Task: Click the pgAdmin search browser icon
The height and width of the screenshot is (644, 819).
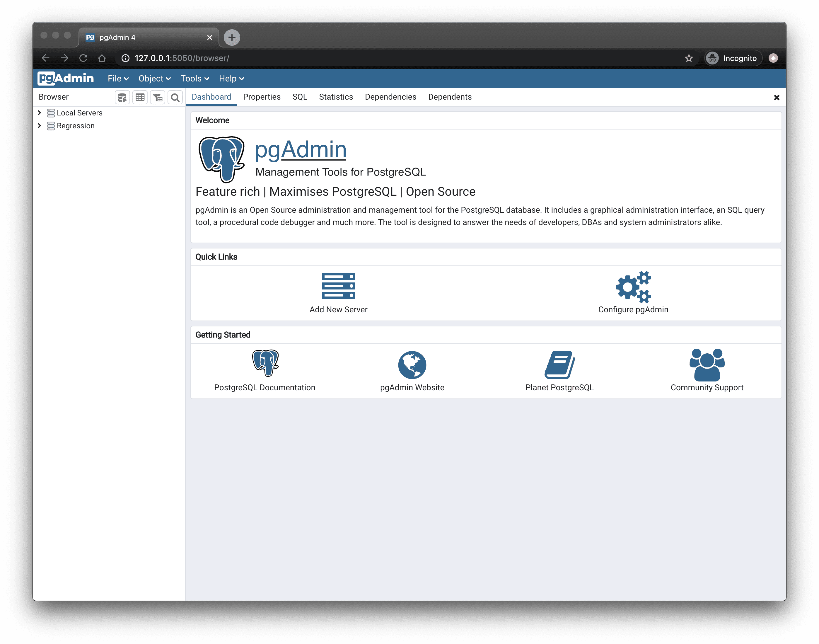Action: (x=174, y=97)
